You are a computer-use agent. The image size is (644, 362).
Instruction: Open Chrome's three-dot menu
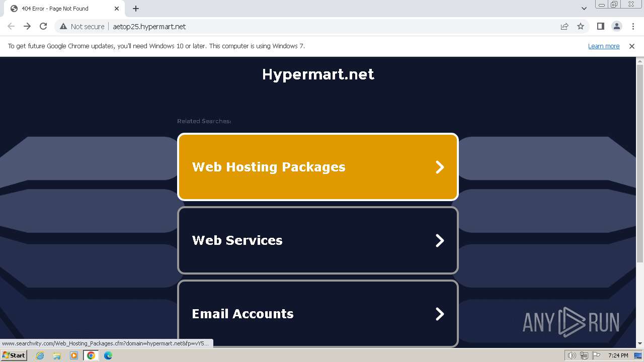pyautogui.click(x=633, y=27)
